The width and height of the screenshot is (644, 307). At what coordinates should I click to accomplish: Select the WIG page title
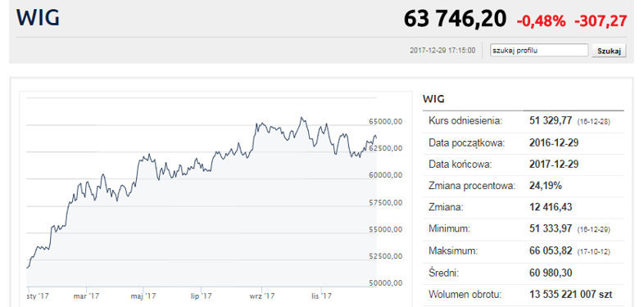[38, 17]
